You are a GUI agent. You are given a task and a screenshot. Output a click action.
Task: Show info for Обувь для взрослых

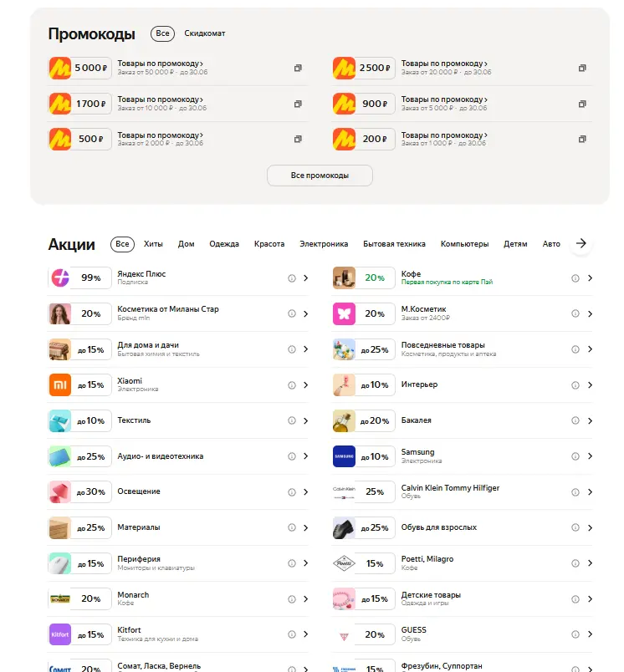tap(575, 527)
